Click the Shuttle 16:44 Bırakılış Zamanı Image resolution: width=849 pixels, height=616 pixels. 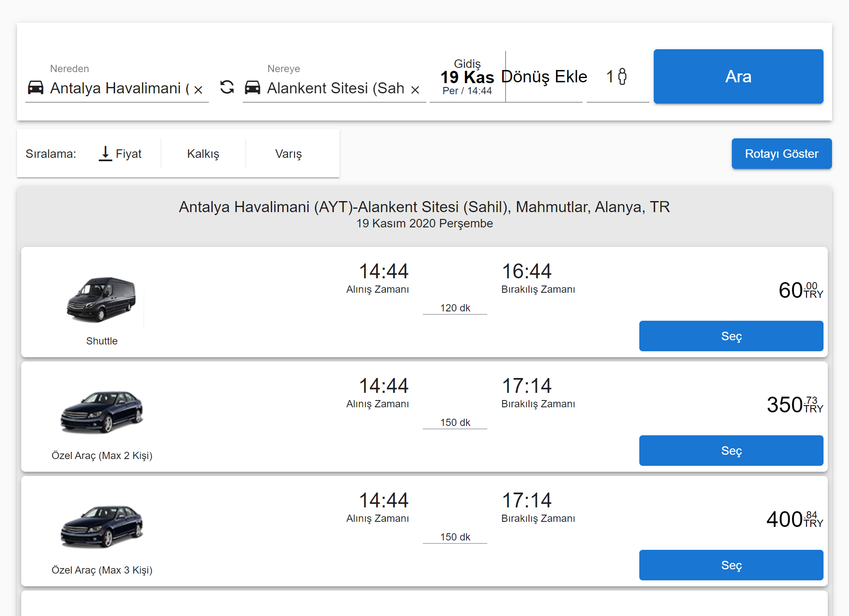click(x=538, y=278)
